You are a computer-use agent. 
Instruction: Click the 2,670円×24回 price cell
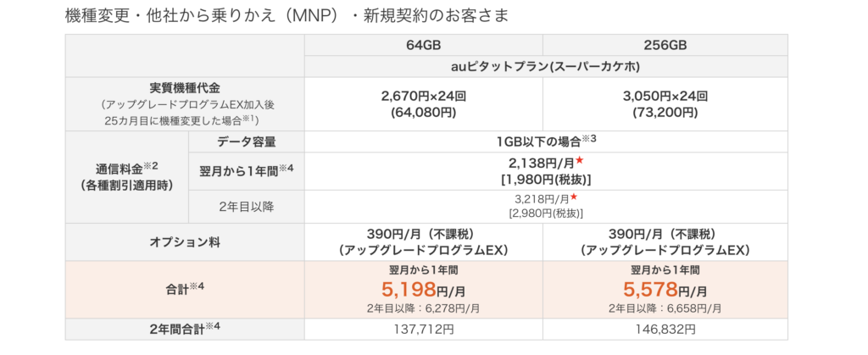click(x=424, y=104)
